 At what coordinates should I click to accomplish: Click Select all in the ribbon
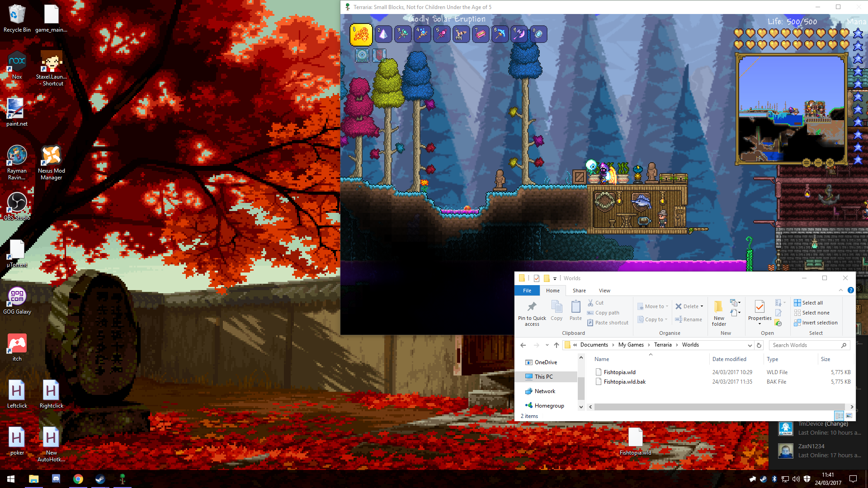tap(812, 303)
